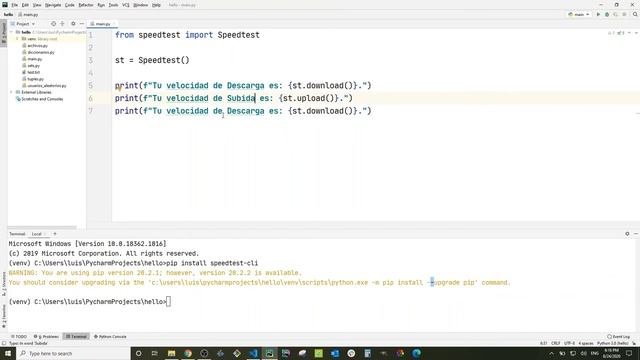Image resolution: width=640 pixels, height=360 pixels.
Task: Open the Event Log
Action: click(x=619, y=337)
